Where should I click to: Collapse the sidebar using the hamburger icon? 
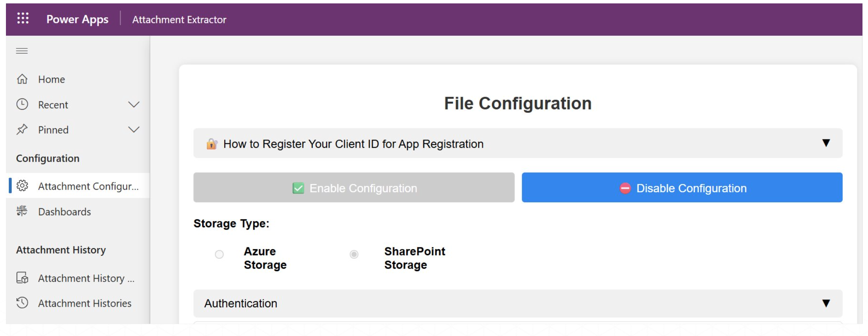click(x=22, y=51)
